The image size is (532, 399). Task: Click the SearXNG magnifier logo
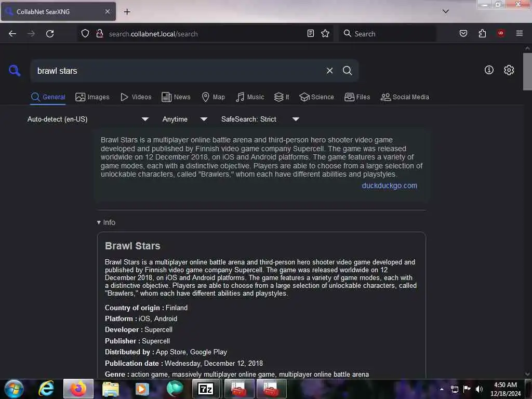point(15,71)
